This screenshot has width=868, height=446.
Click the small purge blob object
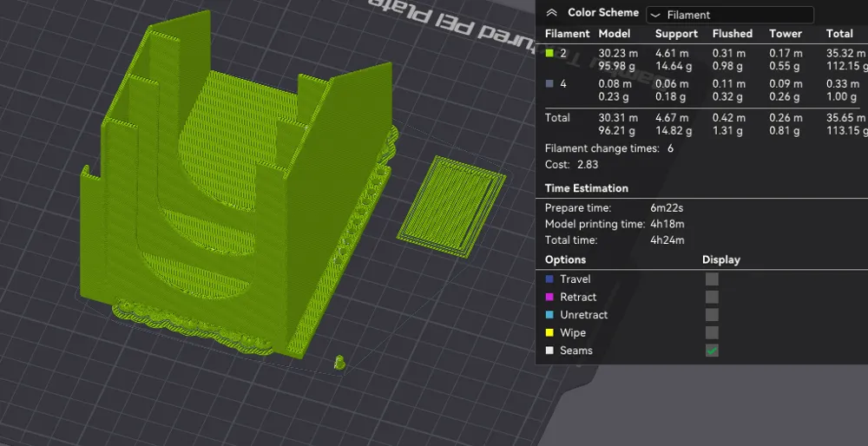340,363
